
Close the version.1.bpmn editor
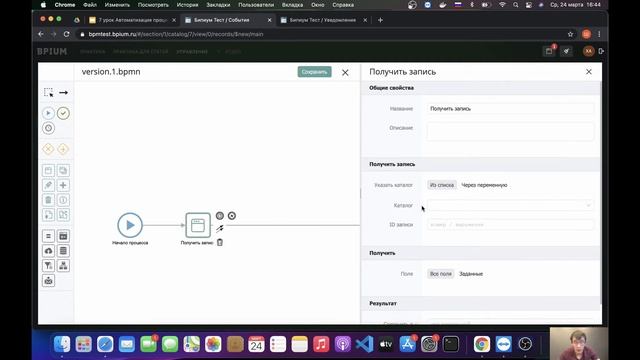(x=345, y=73)
